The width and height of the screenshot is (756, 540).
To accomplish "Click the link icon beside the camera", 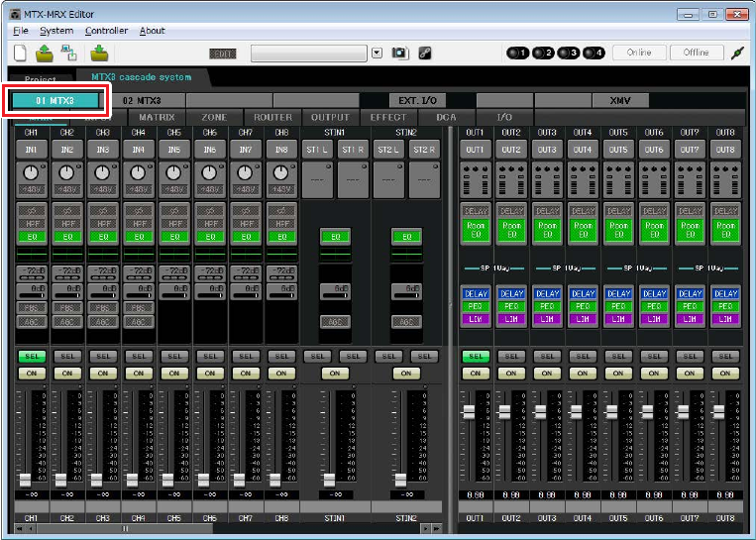I will point(425,53).
